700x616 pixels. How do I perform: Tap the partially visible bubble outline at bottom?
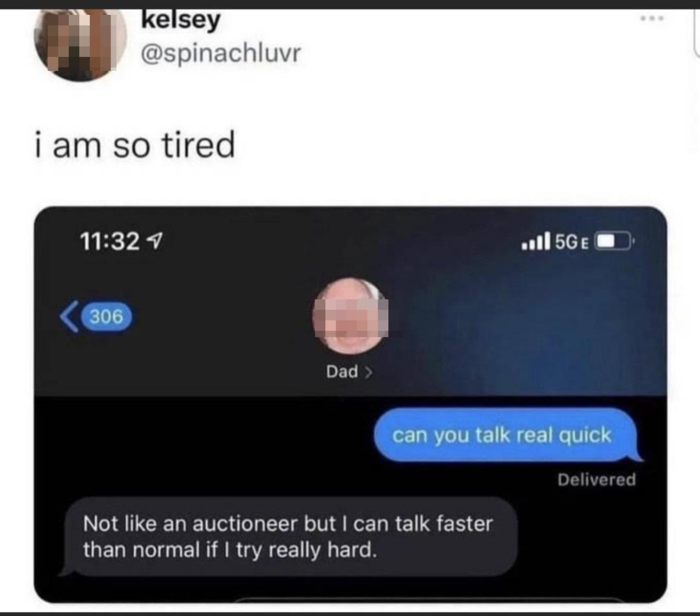coord(430,600)
